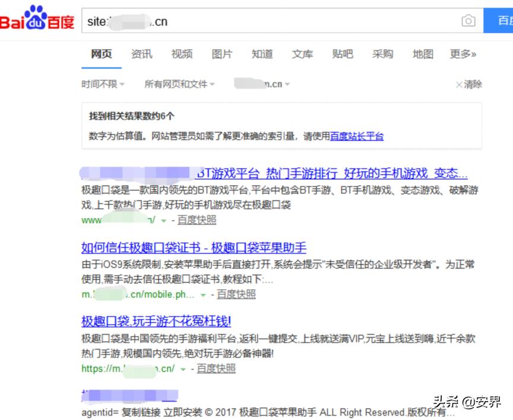
Task: Open the 视频 tab
Action: tap(181, 54)
